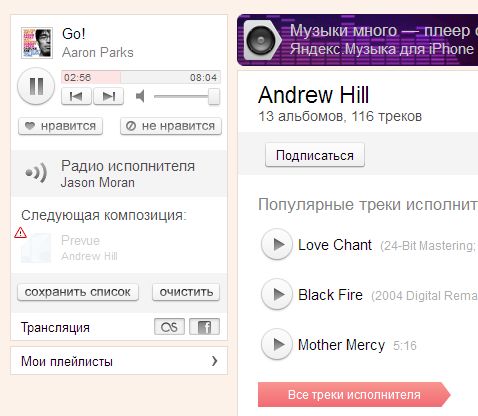The width and height of the screenshot is (478, 416).
Task: Select next track Prevue
Action: tap(80, 240)
